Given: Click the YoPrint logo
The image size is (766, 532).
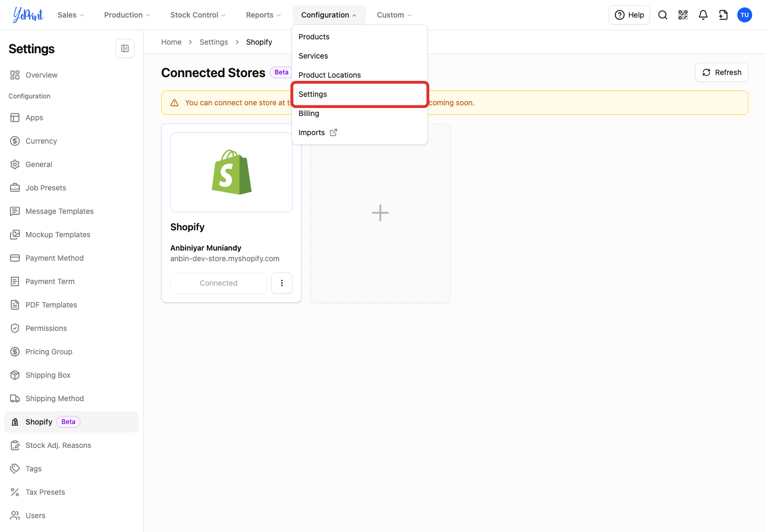Looking at the screenshot, I should (28, 15).
